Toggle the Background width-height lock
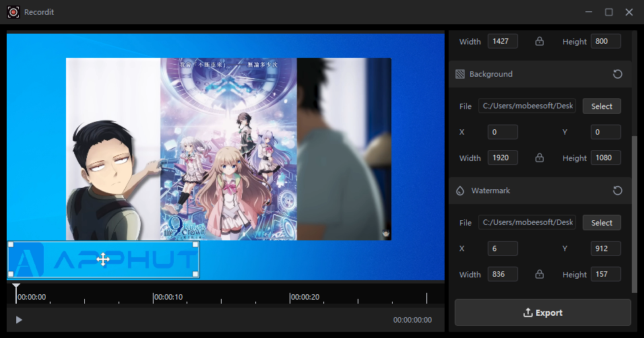Image resolution: width=644 pixels, height=338 pixels. click(x=540, y=158)
